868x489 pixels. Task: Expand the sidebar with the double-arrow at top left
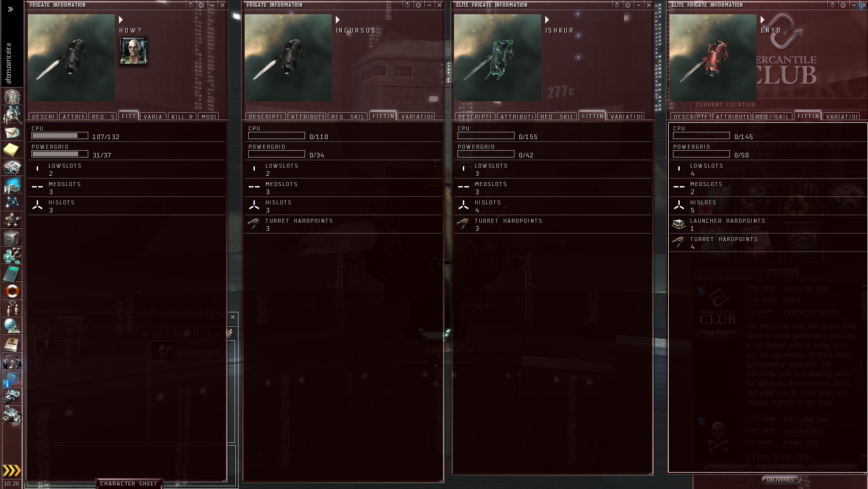coord(10,9)
